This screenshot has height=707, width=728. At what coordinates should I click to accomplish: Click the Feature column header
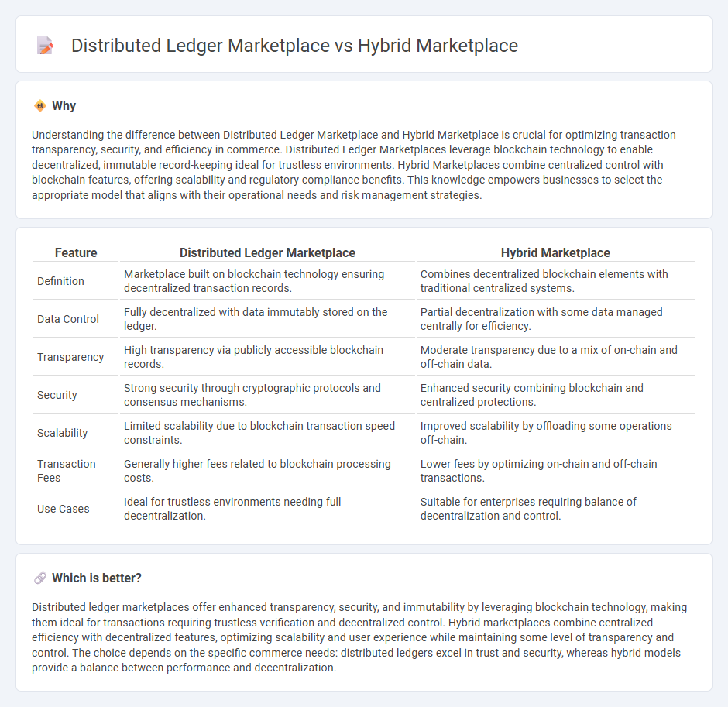[x=76, y=252]
